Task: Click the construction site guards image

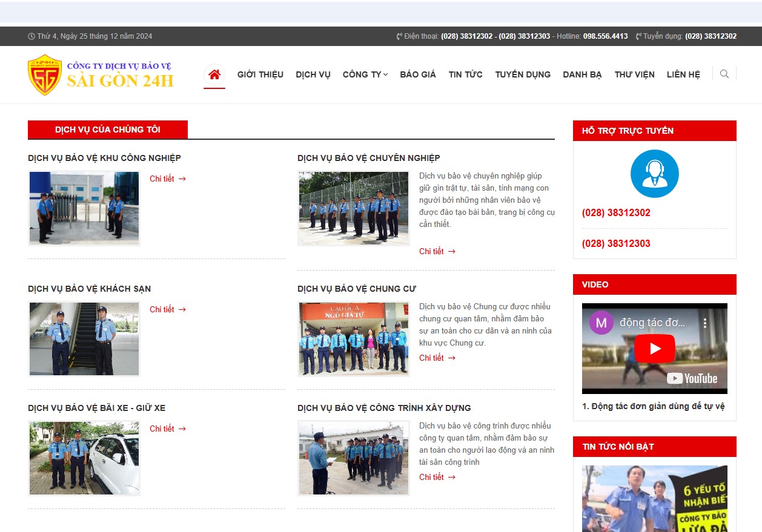Action: click(x=353, y=458)
